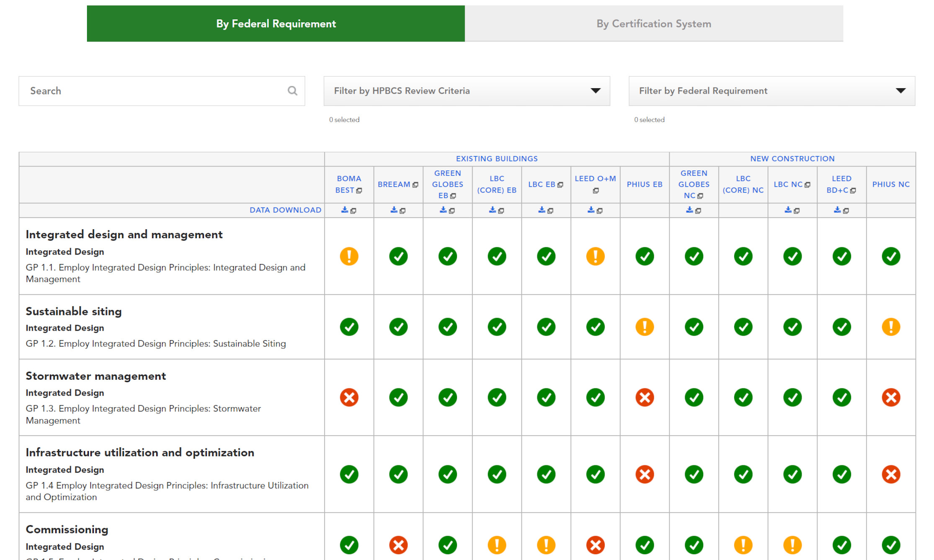
Task: Download LEED BD+C data file
Action: 837,210
